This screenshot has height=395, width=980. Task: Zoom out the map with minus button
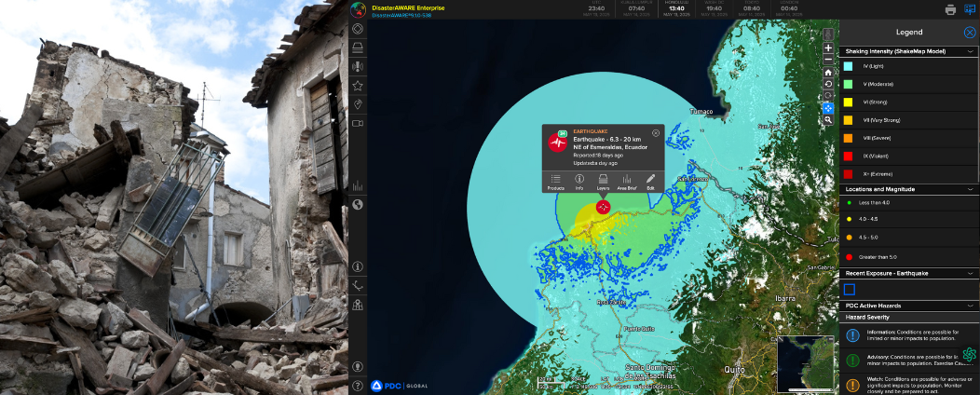coord(828,60)
